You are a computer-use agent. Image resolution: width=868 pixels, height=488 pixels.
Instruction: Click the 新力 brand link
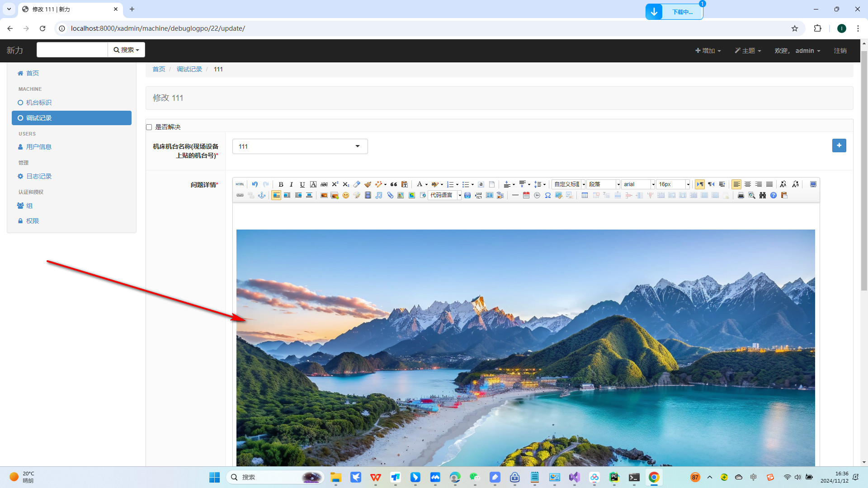15,50
